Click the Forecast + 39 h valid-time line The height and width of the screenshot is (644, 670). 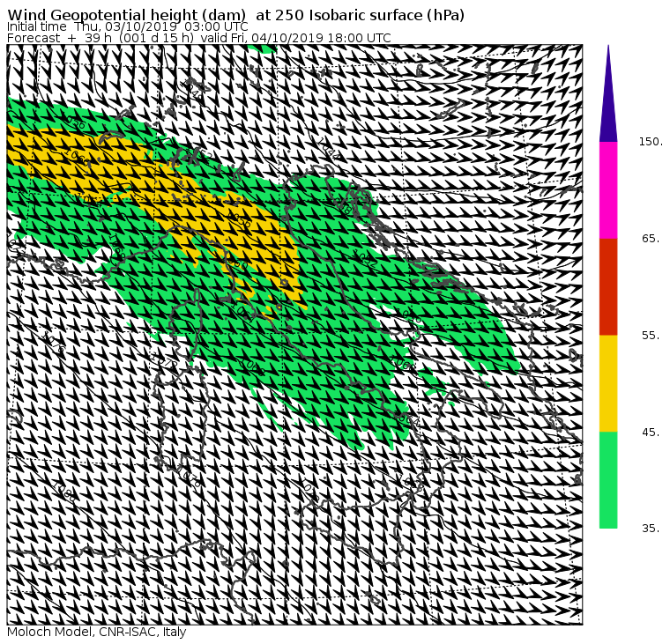[x=199, y=38]
